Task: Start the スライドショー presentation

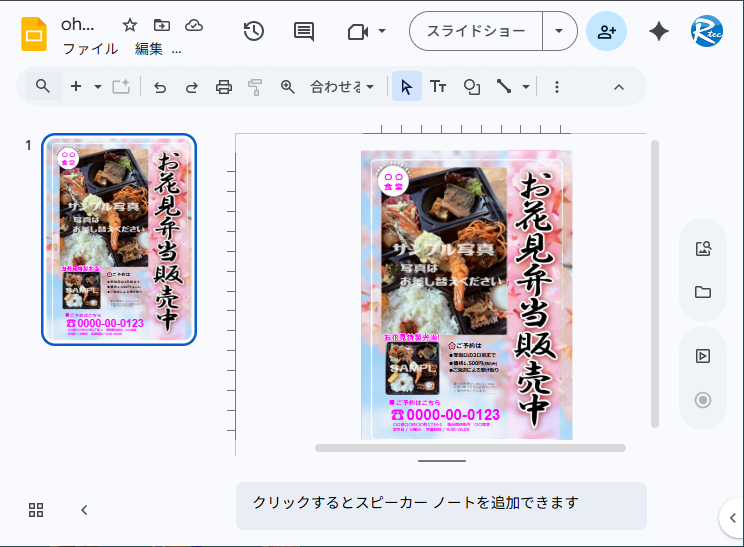Action: (476, 31)
